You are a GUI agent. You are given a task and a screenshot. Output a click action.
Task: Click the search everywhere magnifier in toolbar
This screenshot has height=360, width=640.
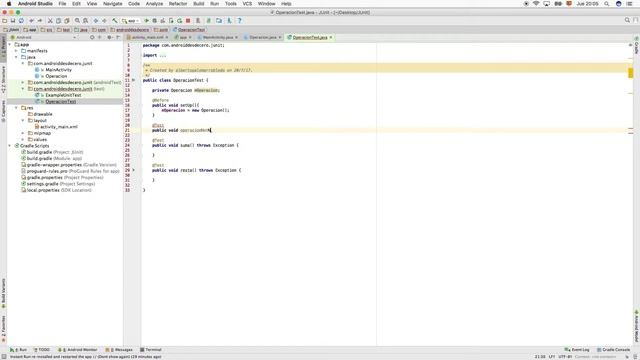click(627, 20)
